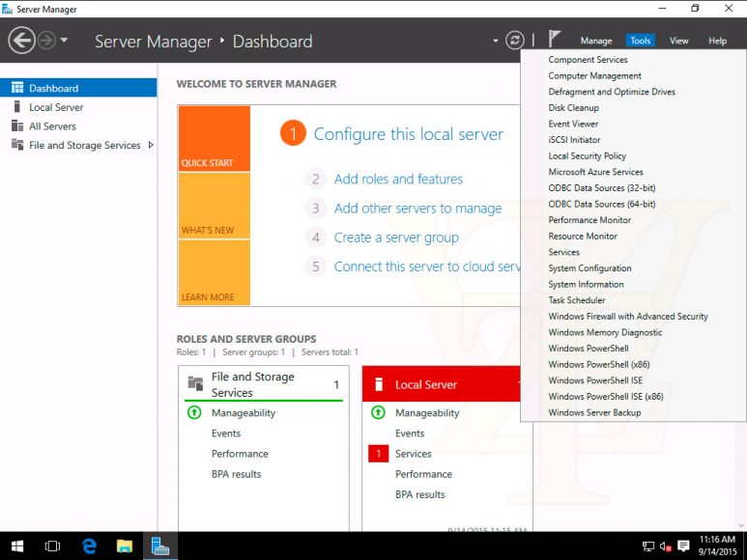The height and width of the screenshot is (560, 747).
Task: Open the Manage menu
Action: pos(595,41)
